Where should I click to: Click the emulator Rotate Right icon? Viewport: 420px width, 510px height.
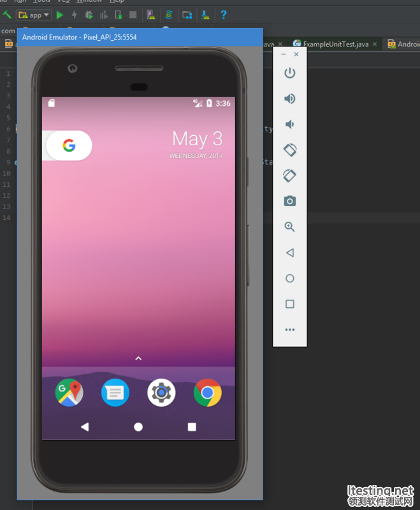pos(289,175)
